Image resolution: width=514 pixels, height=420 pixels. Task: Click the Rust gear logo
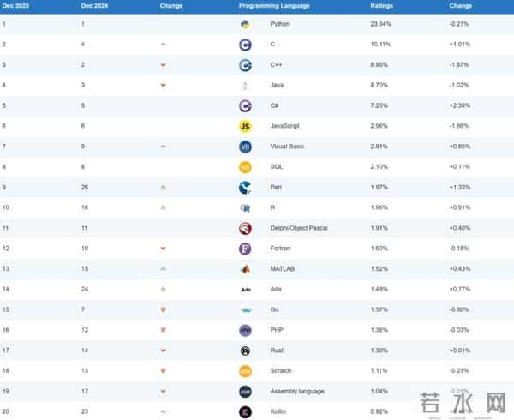[x=245, y=351]
